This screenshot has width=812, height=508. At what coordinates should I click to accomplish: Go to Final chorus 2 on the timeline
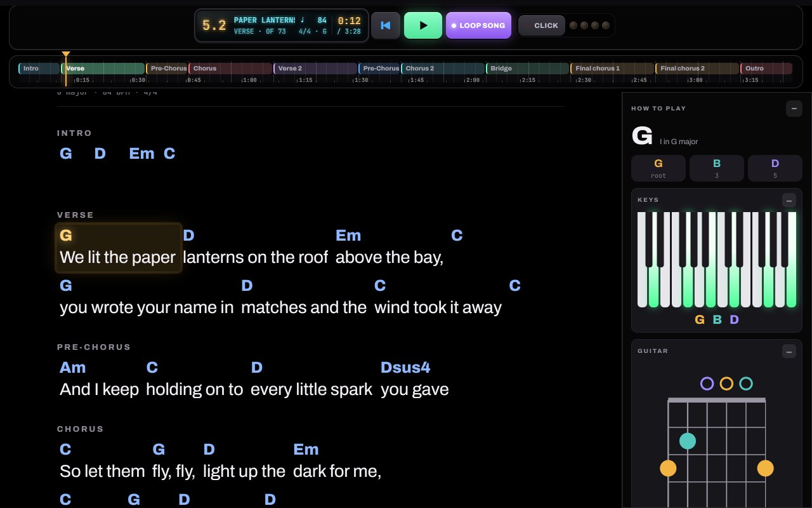697,69
